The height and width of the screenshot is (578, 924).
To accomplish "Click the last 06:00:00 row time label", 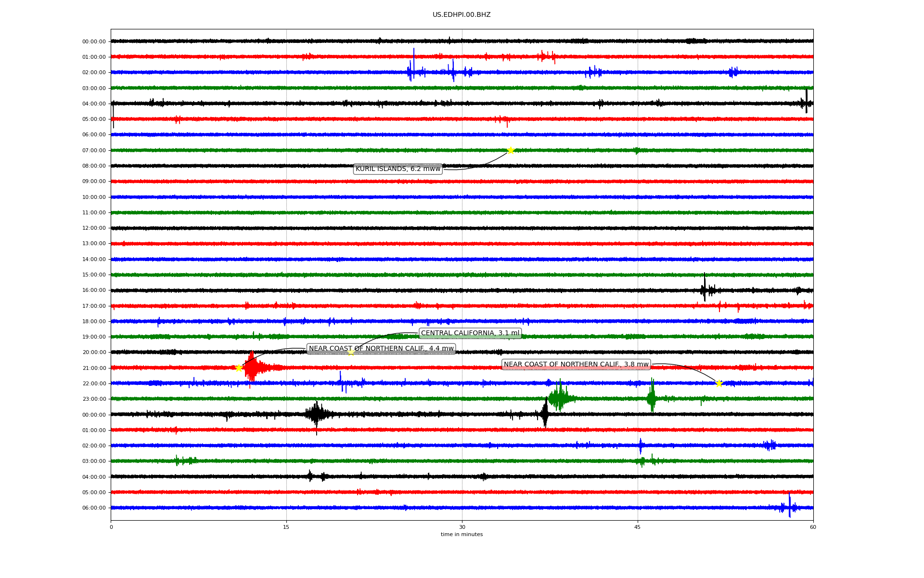I will 94,508.
